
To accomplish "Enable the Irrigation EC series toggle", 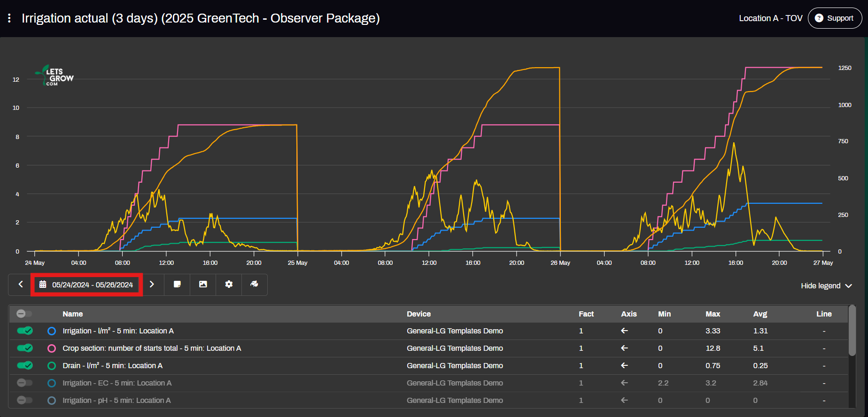I will (x=24, y=383).
